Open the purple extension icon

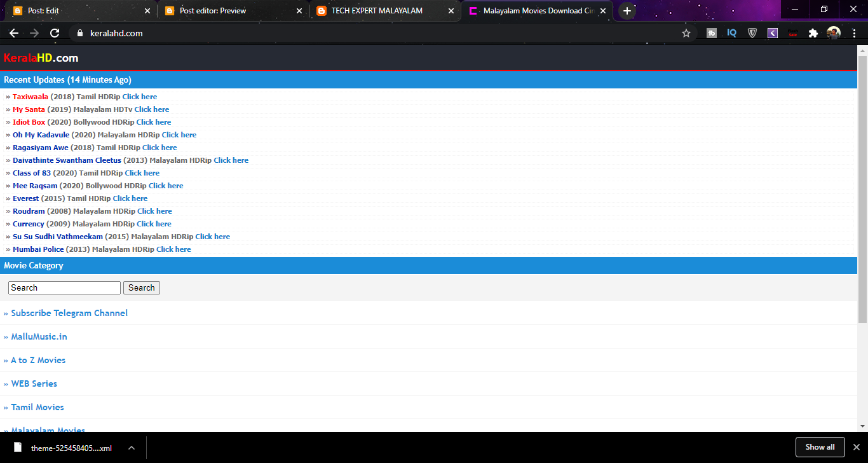pyautogui.click(x=773, y=33)
